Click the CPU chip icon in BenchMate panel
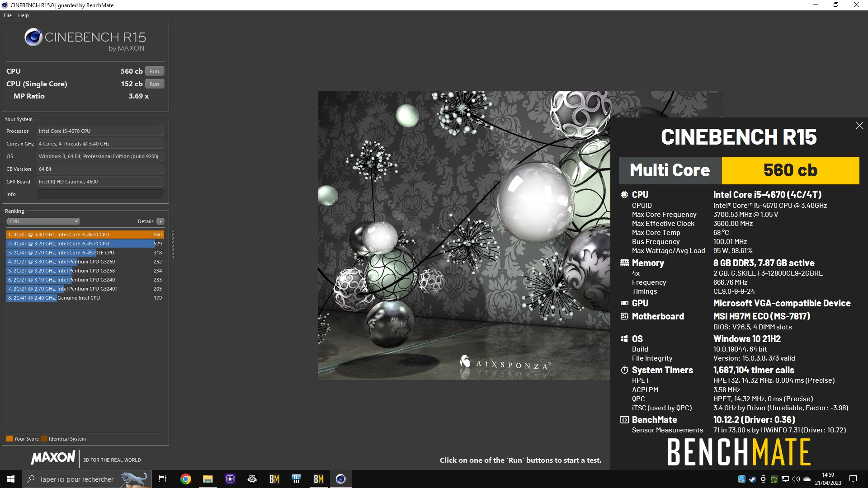The height and width of the screenshot is (488, 868). point(624,195)
